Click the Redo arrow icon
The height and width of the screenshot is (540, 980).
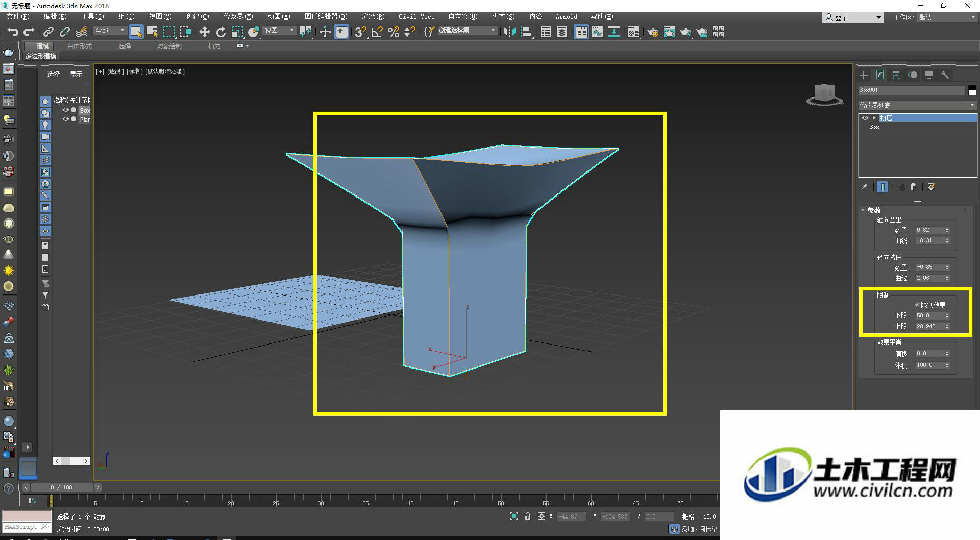(29, 32)
